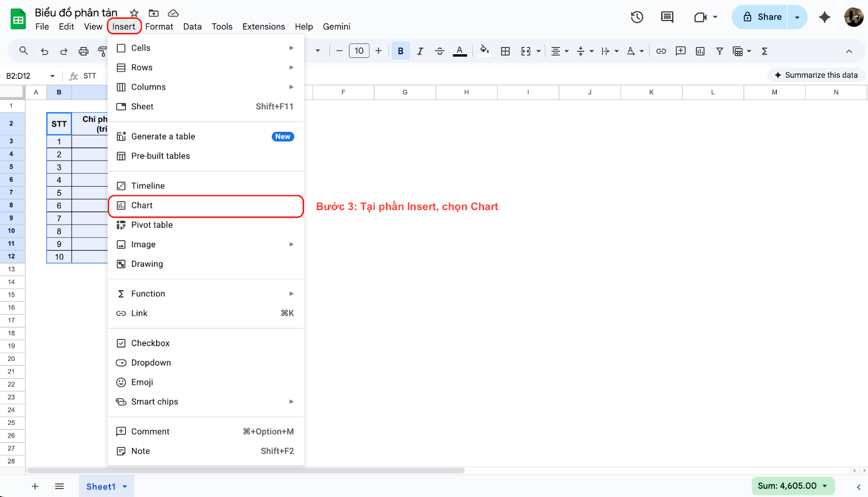The width and height of the screenshot is (868, 497).
Task: Click the print icon in toolbar
Action: point(84,51)
